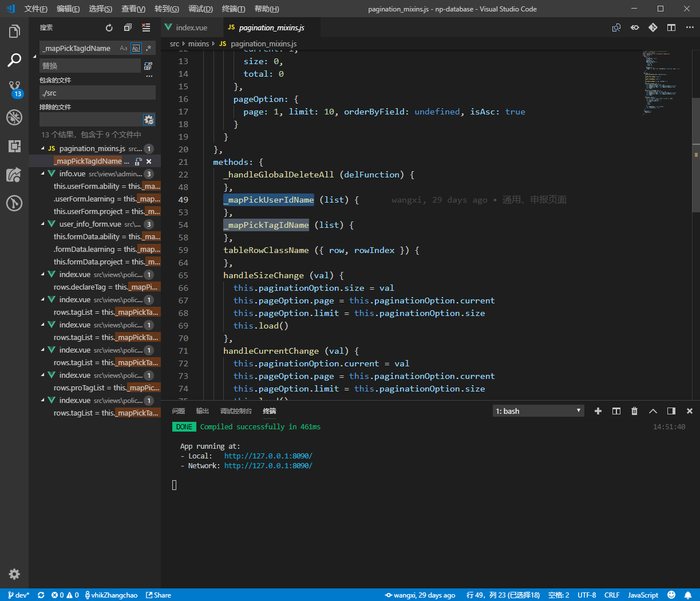Screen dimensions: 700x601
Task: Open the bash terminal selector dropdown
Action: 538,411
